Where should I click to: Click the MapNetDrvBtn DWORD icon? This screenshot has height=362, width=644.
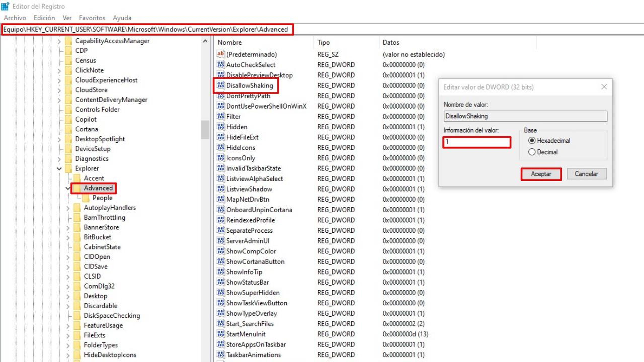click(221, 199)
